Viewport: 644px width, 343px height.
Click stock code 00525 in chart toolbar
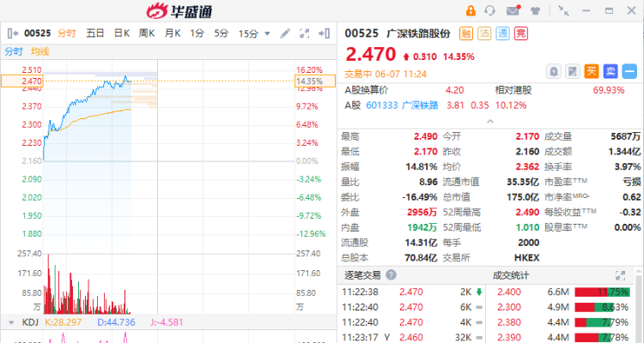click(x=38, y=33)
